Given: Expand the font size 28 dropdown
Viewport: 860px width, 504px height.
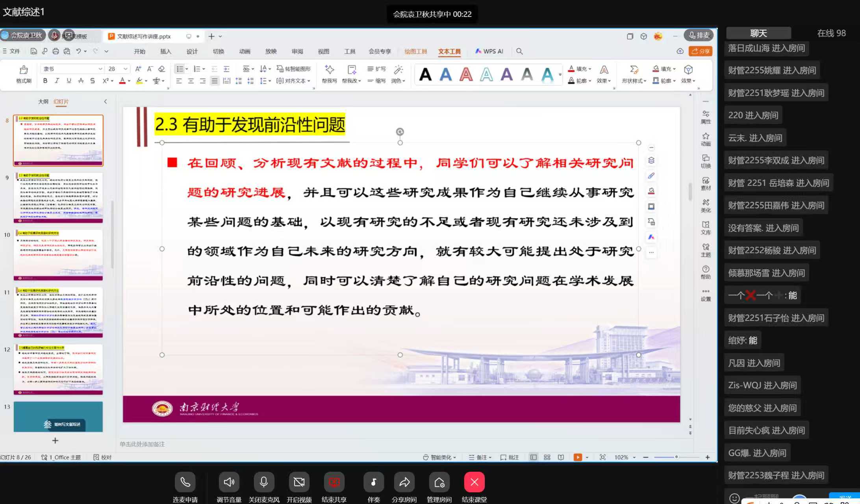Looking at the screenshot, I should (x=125, y=69).
